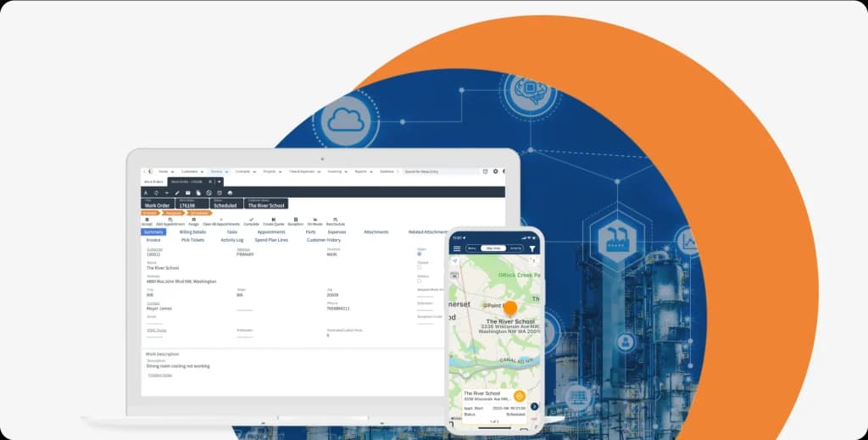
Task: Click the On Route action icon
Action: (315, 220)
